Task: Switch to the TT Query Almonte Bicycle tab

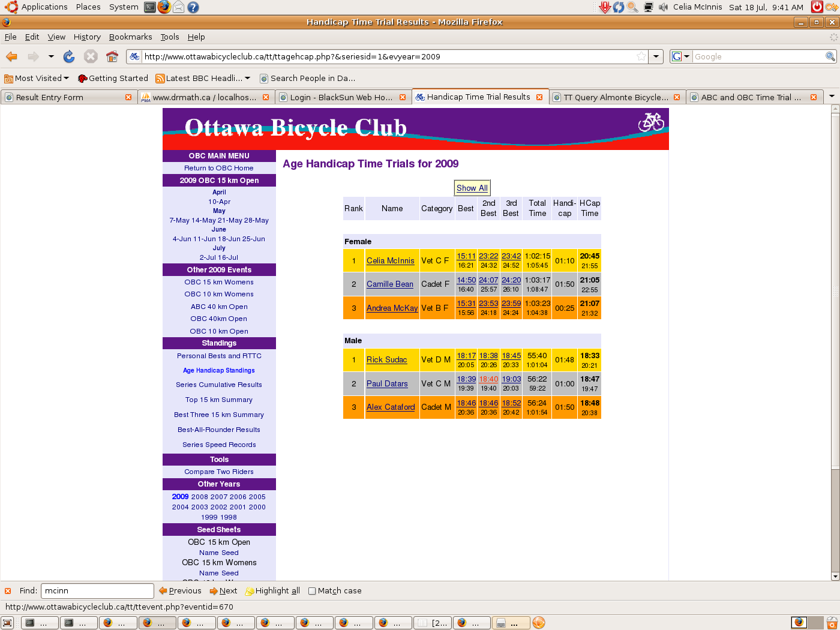Action: point(615,97)
